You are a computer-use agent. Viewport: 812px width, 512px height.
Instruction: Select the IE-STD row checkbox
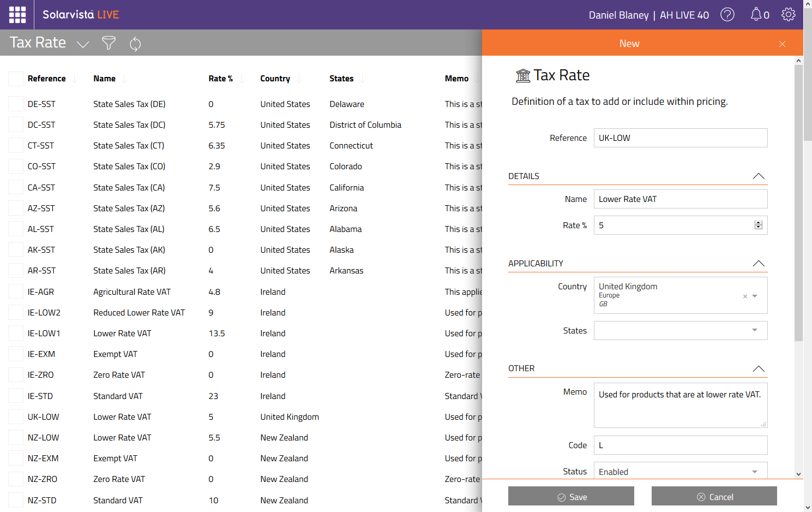(16, 396)
